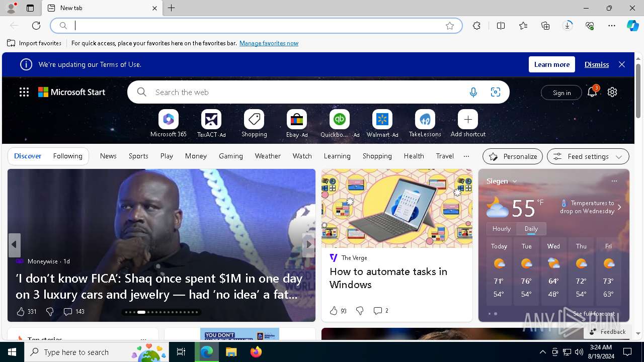Open notifications bell icon
This screenshot has height=362, width=644.
592,92
